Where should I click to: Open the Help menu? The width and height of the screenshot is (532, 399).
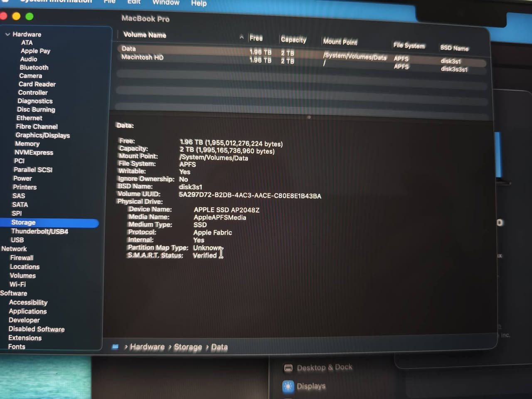(199, 3)
